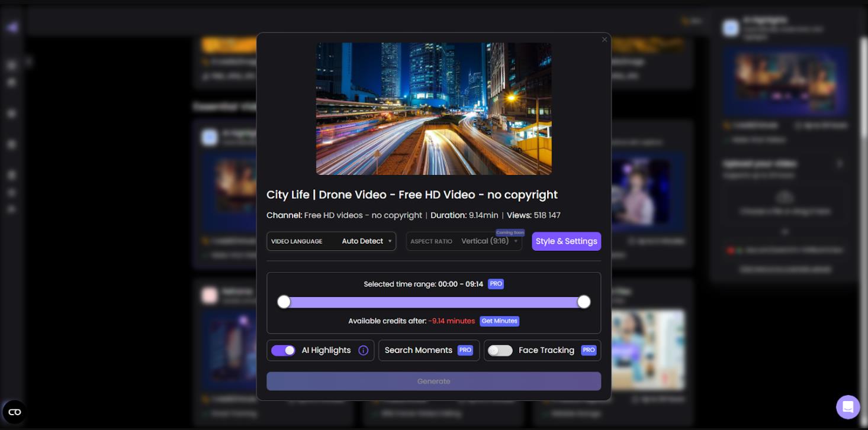Click the AI Highlights info icon
Viewport: 868px width, 430px height.
[x=364, y=350]
